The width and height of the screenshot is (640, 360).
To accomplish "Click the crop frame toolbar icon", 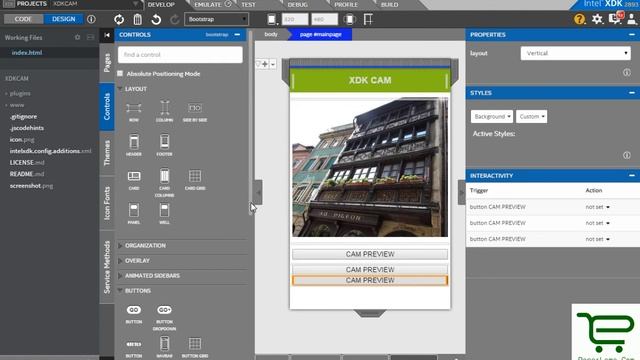I will pyautogui.click(x=368, y=19).
